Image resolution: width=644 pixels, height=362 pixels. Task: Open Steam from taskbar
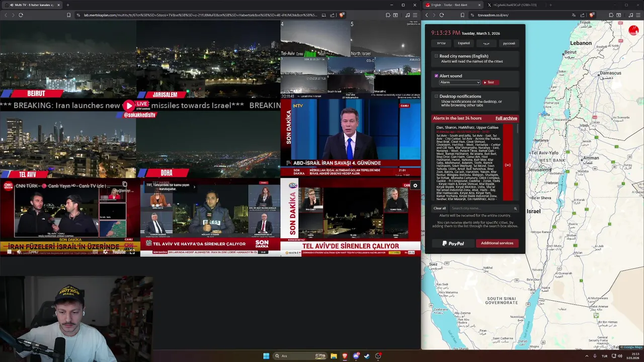[367, 356]
